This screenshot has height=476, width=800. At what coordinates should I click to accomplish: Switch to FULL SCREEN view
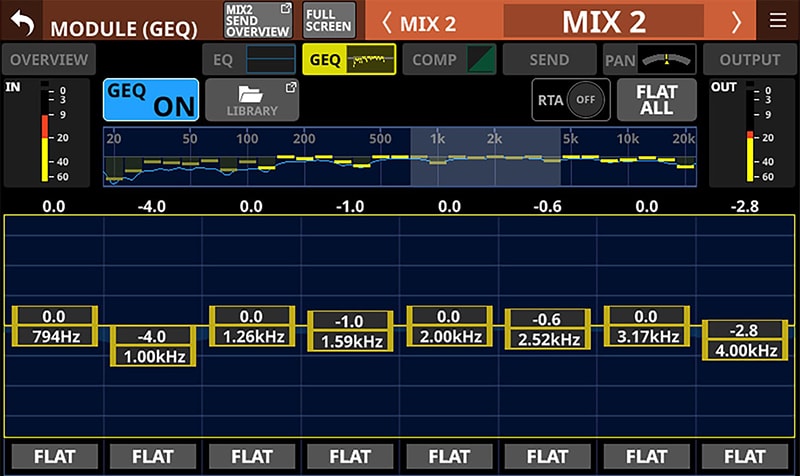329,20
